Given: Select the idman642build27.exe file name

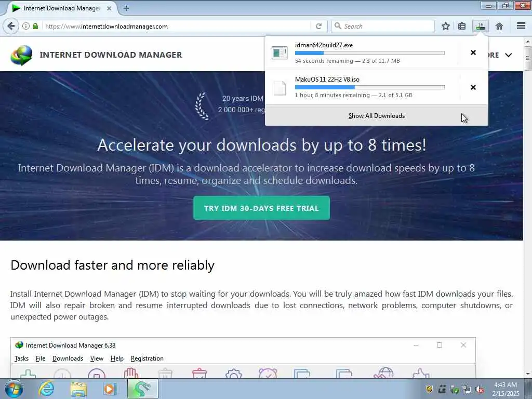Looking at the screenshot, I should tap(324, 45).
